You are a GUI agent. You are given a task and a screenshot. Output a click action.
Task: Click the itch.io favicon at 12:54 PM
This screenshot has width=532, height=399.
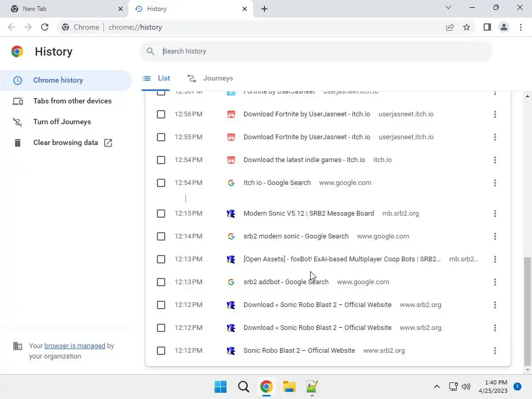pos(231,160)
